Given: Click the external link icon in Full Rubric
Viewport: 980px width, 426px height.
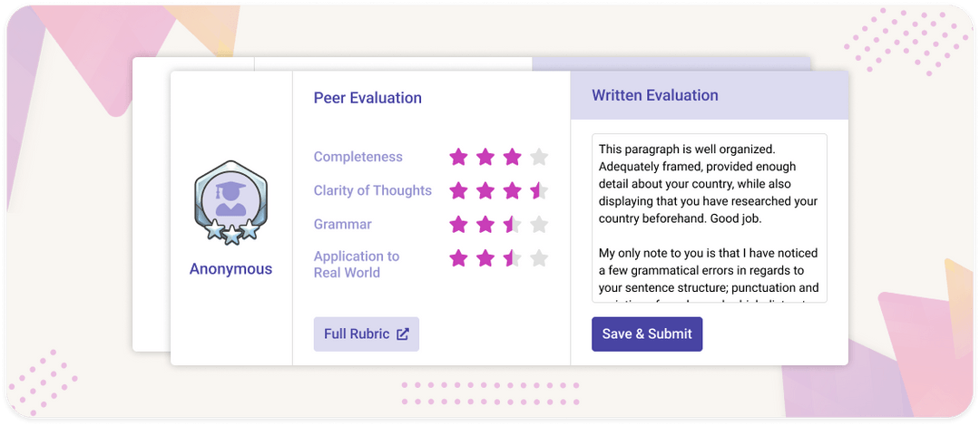Looking at the screenshot, I should [403, 334].
